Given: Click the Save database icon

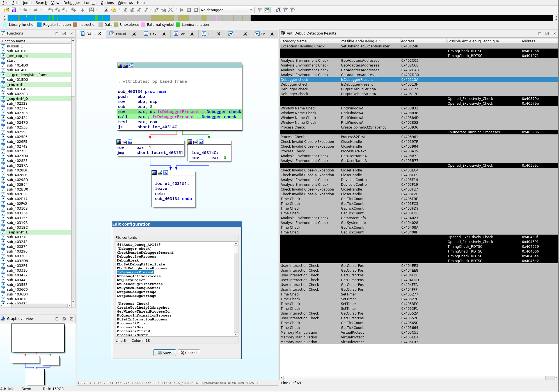Looking at the screenshot, I should point(14,10).
